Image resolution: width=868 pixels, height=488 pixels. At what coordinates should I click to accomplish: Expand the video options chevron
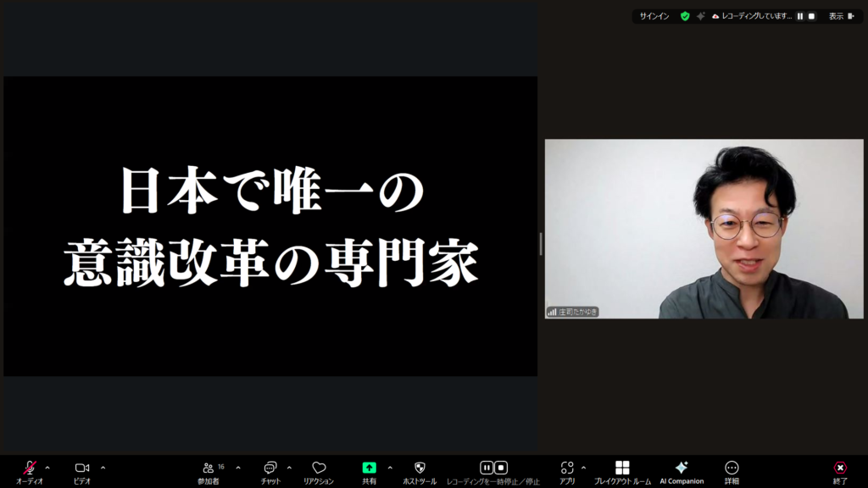pos(103,468)
